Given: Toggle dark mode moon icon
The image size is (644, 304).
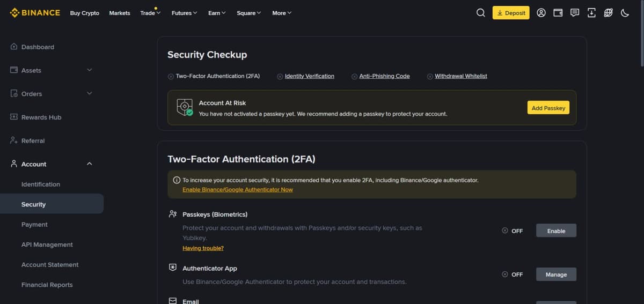Looking at the screenshot, I should pos(625,13).
